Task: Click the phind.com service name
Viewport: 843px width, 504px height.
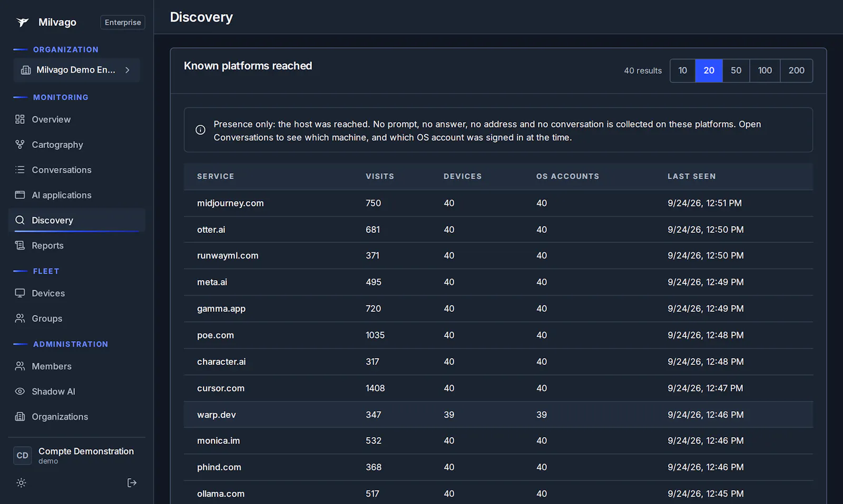Action: click(219, 468)
